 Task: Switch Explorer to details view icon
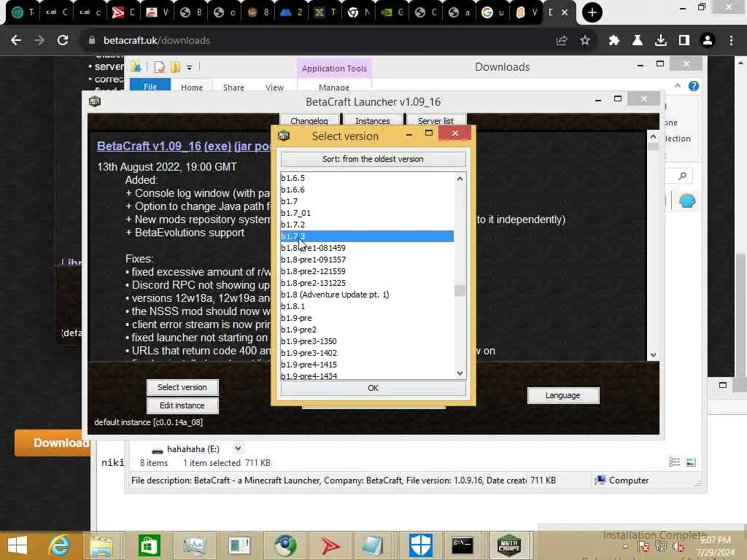675,462
